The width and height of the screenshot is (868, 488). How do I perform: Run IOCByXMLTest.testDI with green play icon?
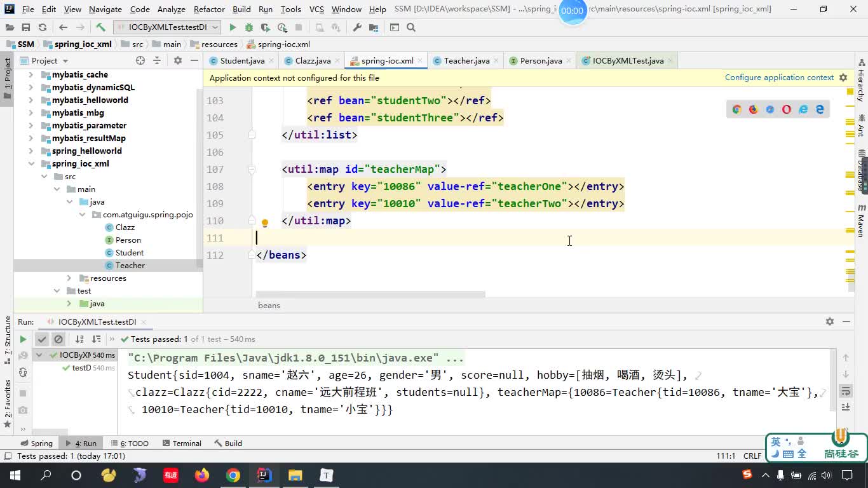point(233,27)
